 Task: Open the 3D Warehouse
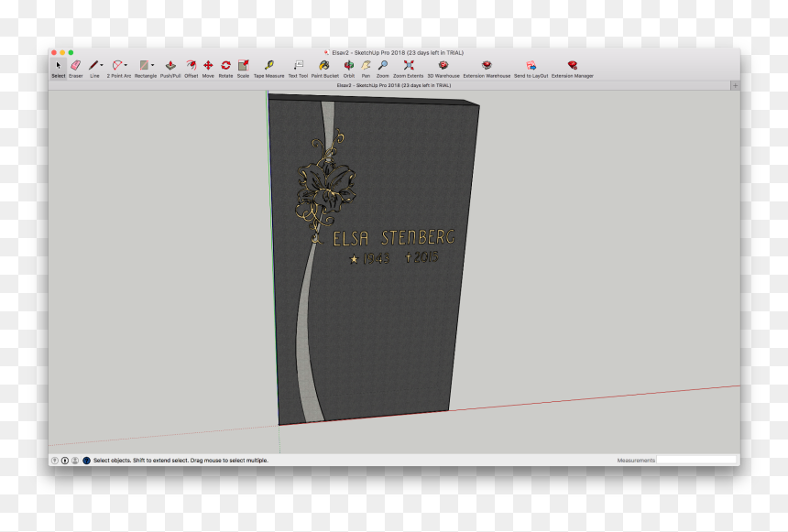pyautogui.click(x=443, y=69)
